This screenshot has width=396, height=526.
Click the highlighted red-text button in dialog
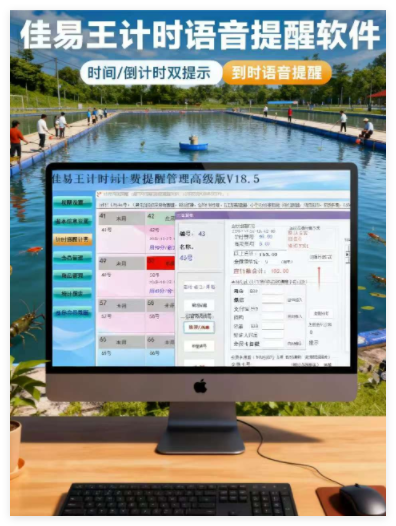pos(199,327)
